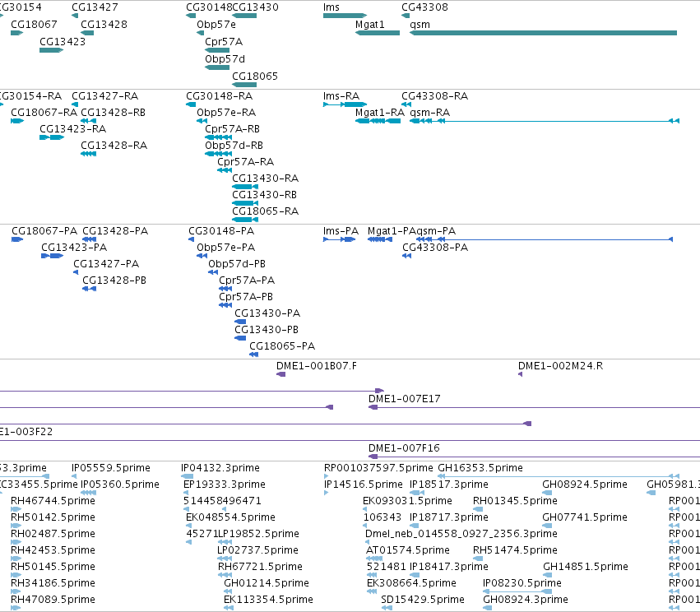Open the CG13423-RA transcript label

[x=72, y=129]
